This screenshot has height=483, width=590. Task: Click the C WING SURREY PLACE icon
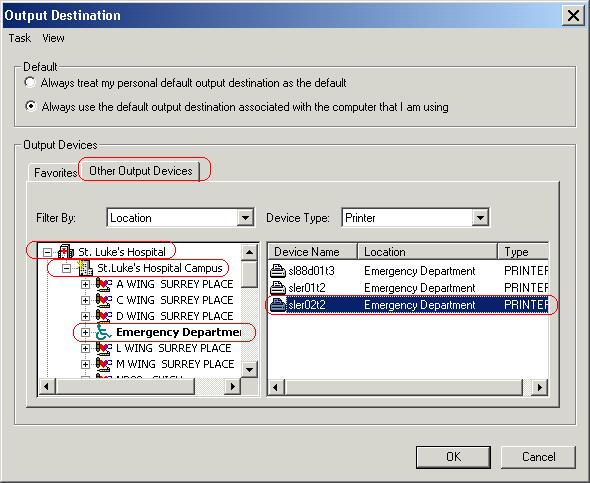coord(103,300)
